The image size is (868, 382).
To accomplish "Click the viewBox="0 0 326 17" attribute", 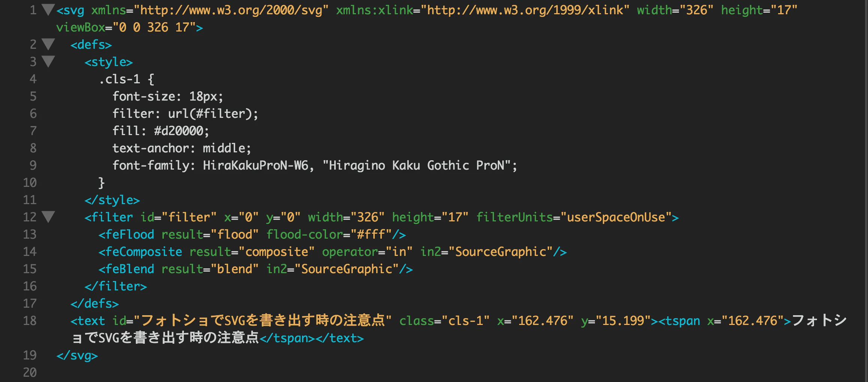I will (x=126, y=27).
